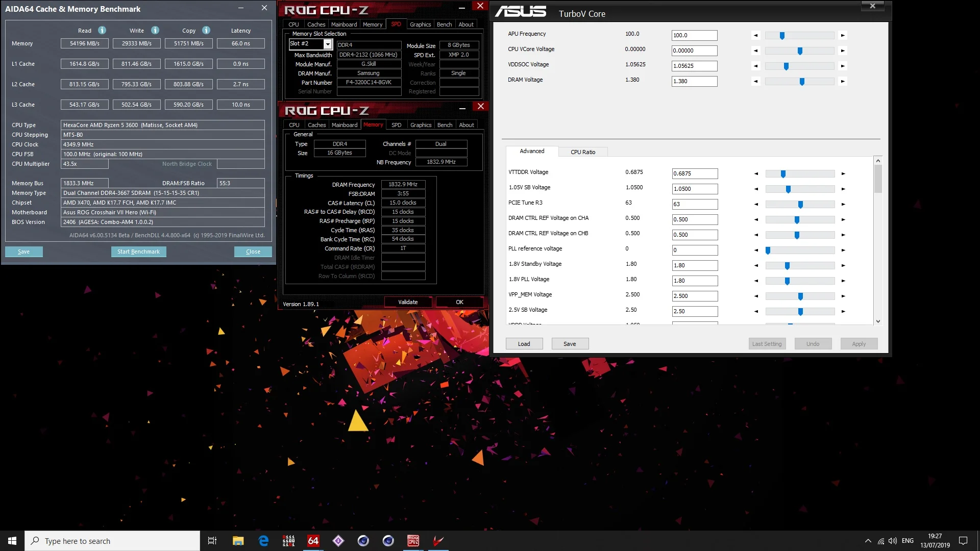Screen dimensions: 980x551
Task: Increase CPU VCore Voltage with right arrow
Action: point(843,51)
